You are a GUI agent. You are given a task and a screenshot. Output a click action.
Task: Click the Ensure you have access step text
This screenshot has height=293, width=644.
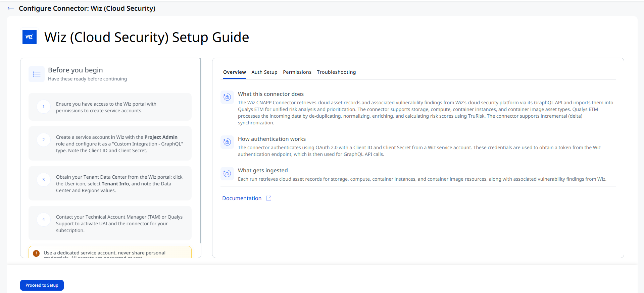click(x=106, y=107)
